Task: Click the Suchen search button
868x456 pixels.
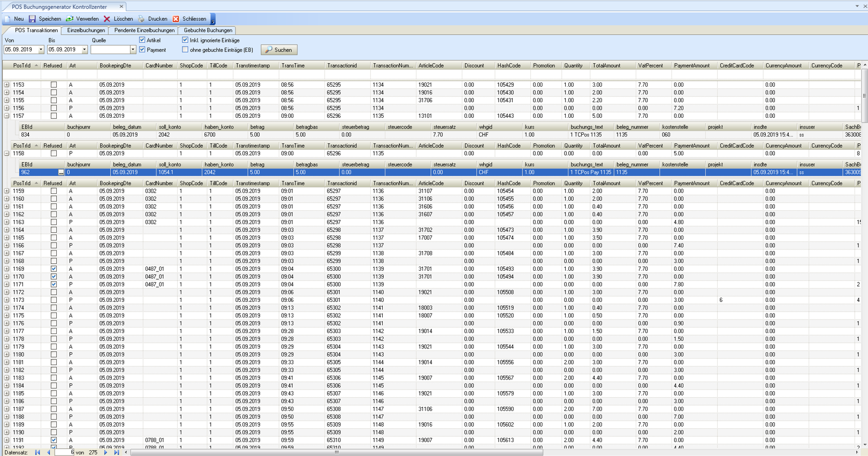Action: click(x=279, y=50)
